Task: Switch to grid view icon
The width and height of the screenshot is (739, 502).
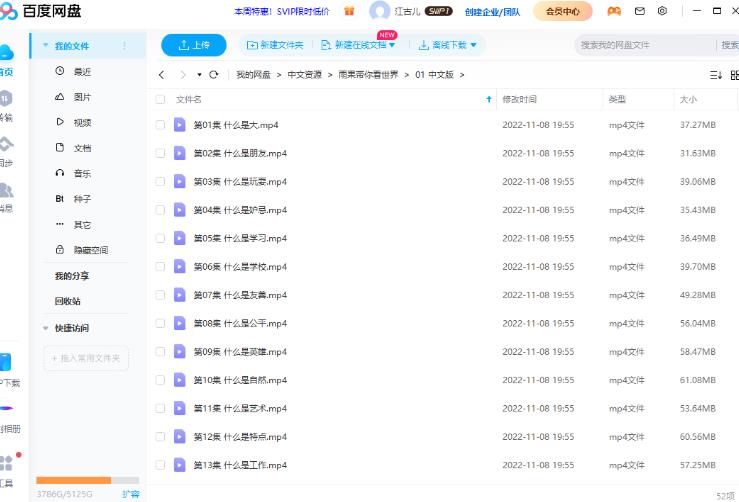Action: [x=735, y=75]
